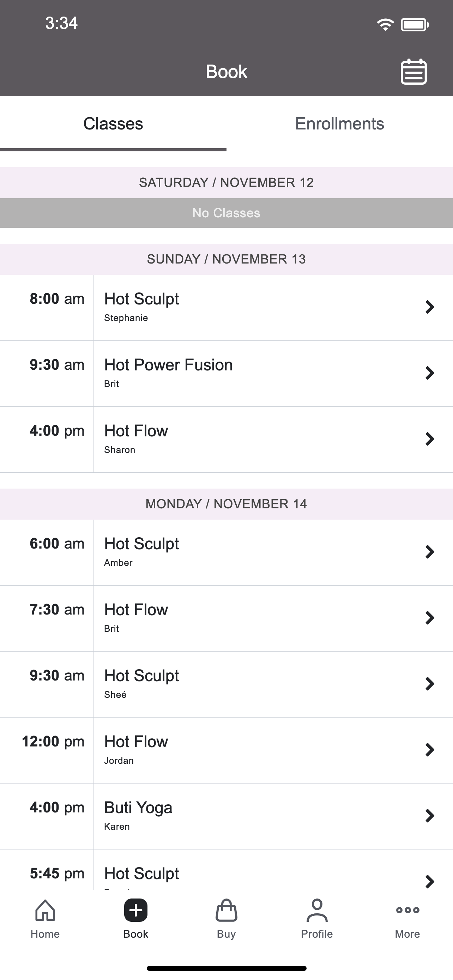The height and width of the screenshot is (980, 453).
Task: Open Monday 7:30 am Hot Flow with Brit
Action: coord(226,618)
